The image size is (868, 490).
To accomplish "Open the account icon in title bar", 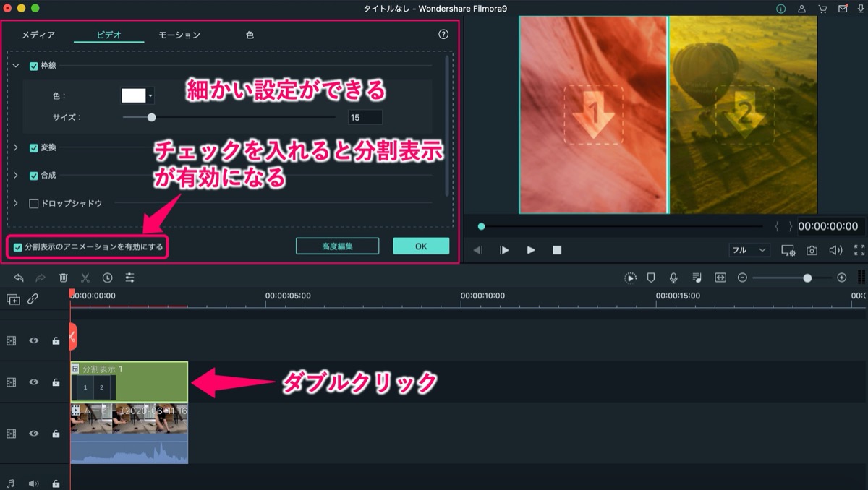I will click(801, 9).
